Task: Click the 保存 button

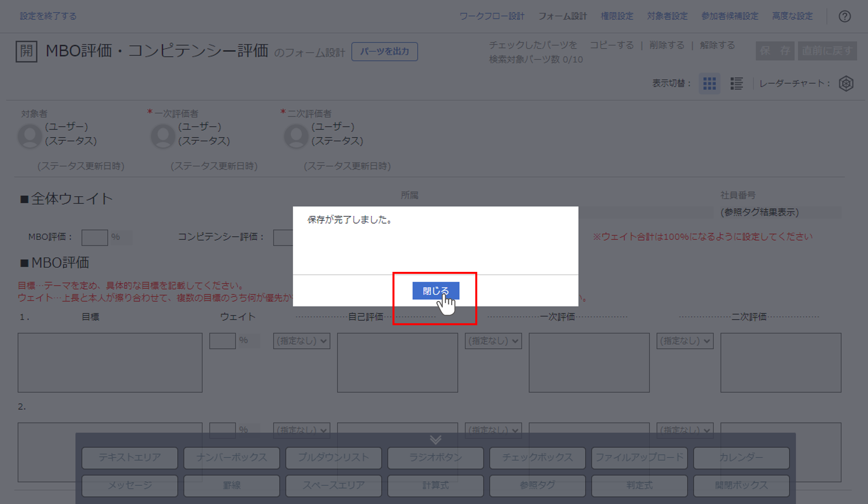Action: 775,51
